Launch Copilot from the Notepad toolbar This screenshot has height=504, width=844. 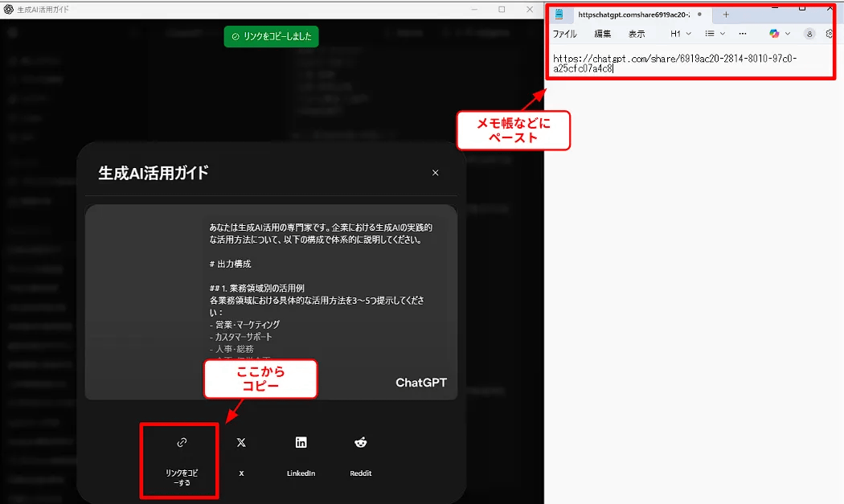pyautogui.click(x=774, y=34)
